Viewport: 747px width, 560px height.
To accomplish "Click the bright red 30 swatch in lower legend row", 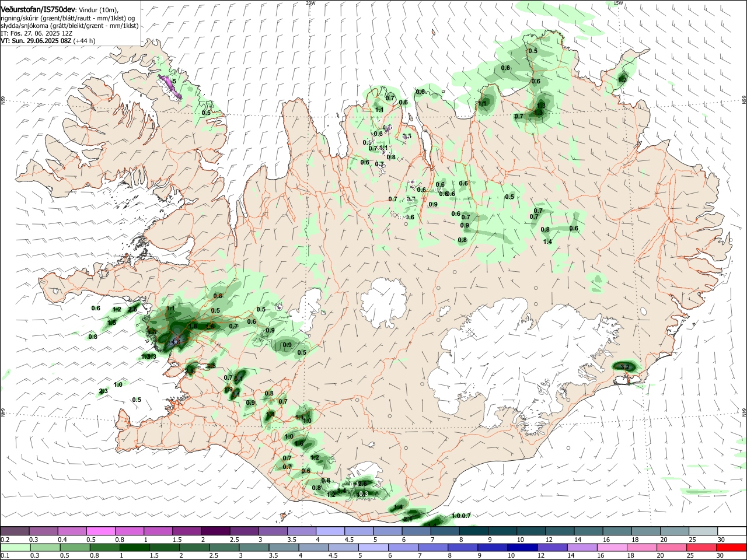I will [731, 547].
